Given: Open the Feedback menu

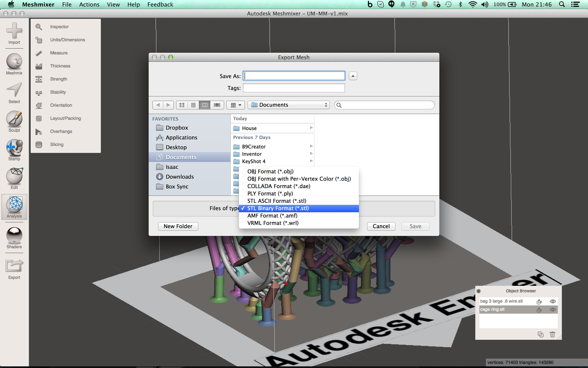Looking at the screenshot, I should click(160, 4).
